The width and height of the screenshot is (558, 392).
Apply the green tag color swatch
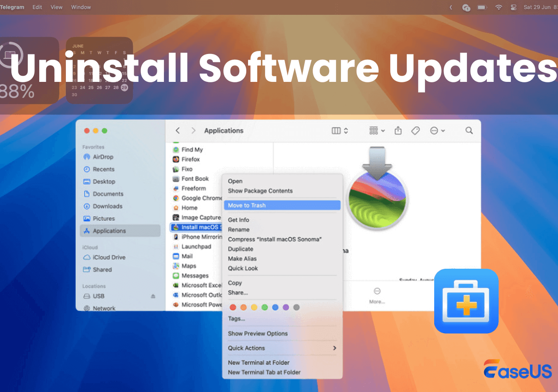point(265,307)
